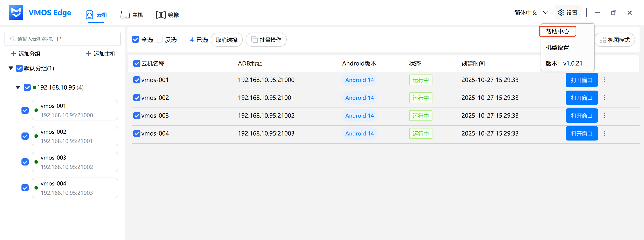Screen dimensions: 644x240
Task: Collapse the 192.168.10.95 host node
Action: (18, 87)
